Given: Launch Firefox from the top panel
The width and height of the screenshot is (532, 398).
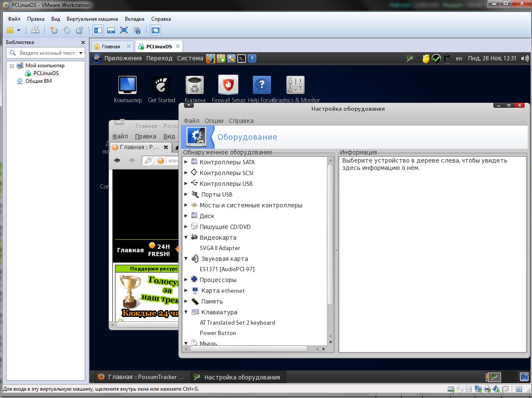Looking at the screenshot, I should pos(211,59).
